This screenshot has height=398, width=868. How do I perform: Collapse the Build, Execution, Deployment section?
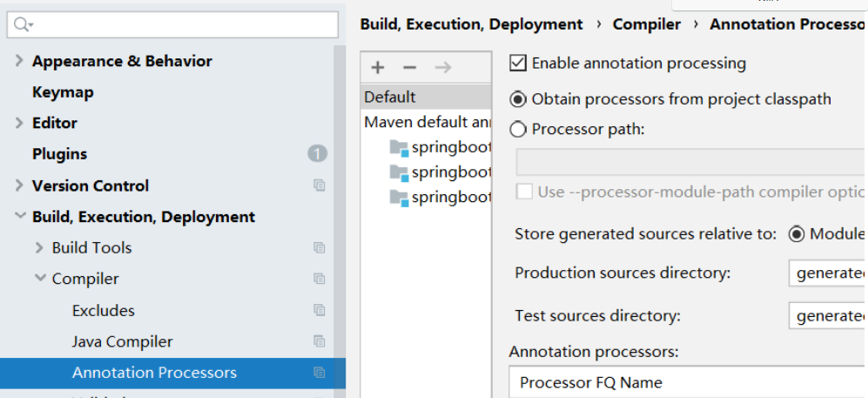(19, 217)
